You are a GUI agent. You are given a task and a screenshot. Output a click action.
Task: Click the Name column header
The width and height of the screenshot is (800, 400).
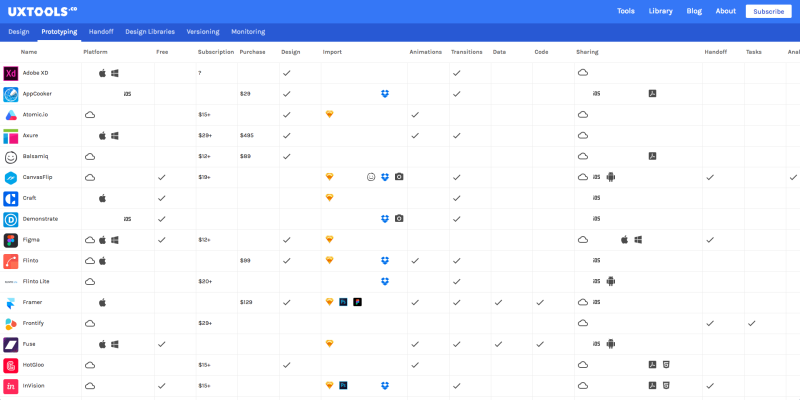click(29, 52)
